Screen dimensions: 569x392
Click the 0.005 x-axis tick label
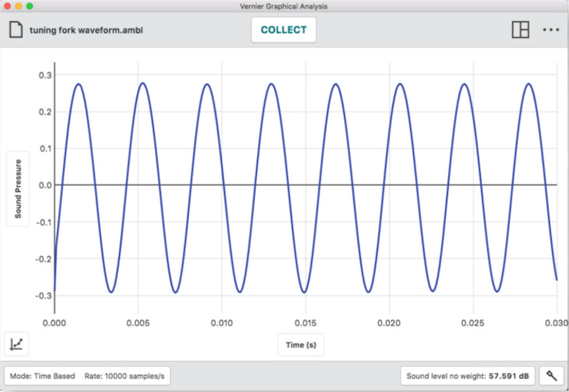pos(138,323)
